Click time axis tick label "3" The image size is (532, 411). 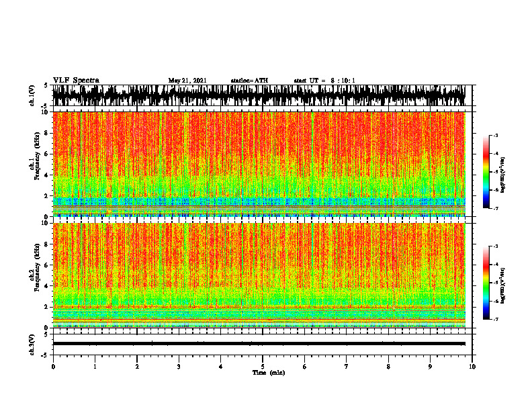pyautogui.click(x=179, y=367)
